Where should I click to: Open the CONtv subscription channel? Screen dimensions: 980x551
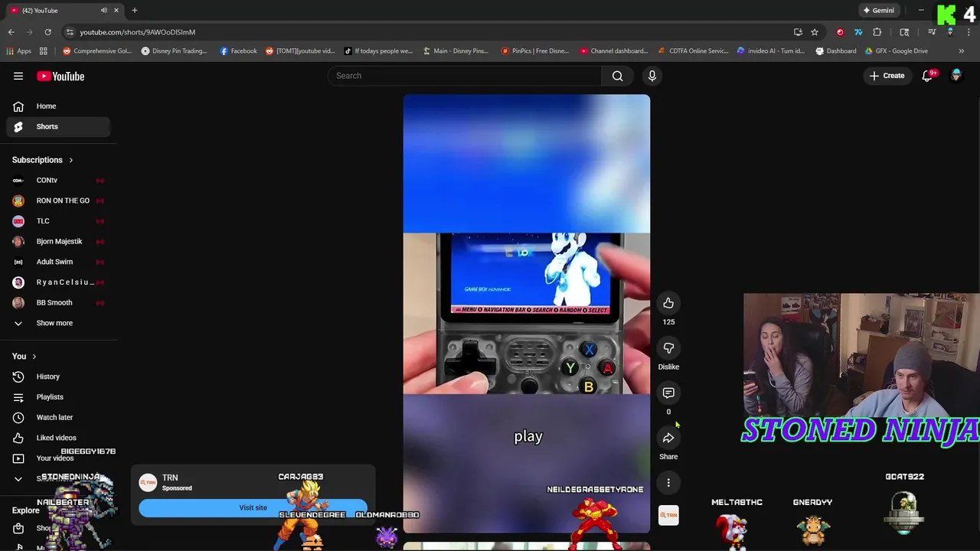click(x=57, y=181)
